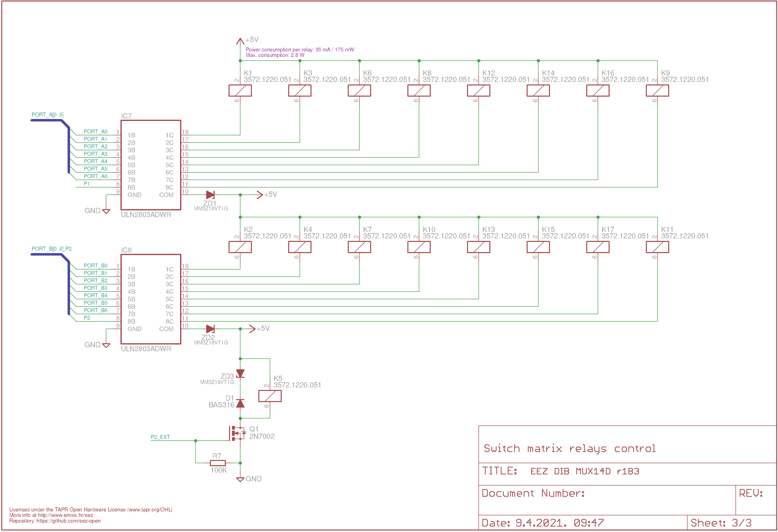Select the PORT_B[0..6],P2 bus label
The height and width of the screenshot is (532, 778).
pos(52,249)
